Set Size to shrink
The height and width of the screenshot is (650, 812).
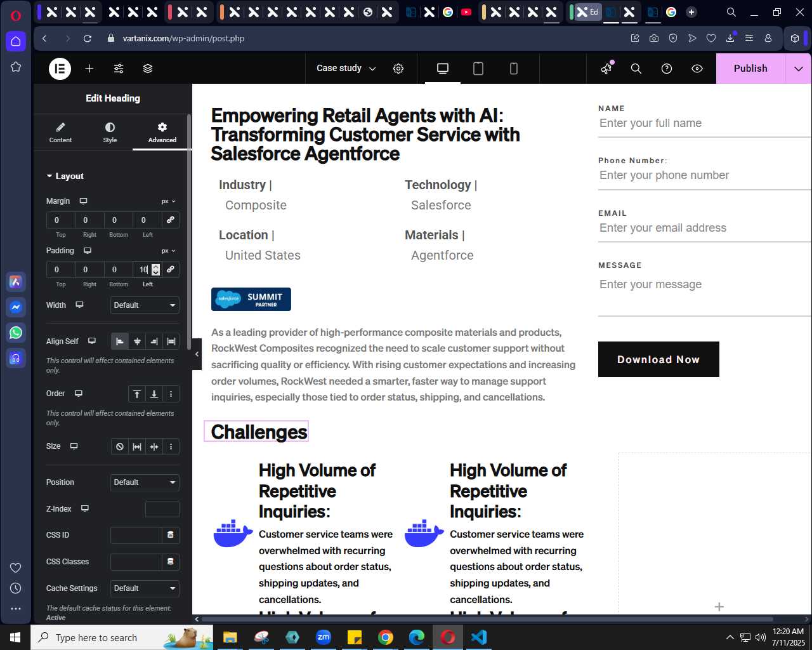154,447
